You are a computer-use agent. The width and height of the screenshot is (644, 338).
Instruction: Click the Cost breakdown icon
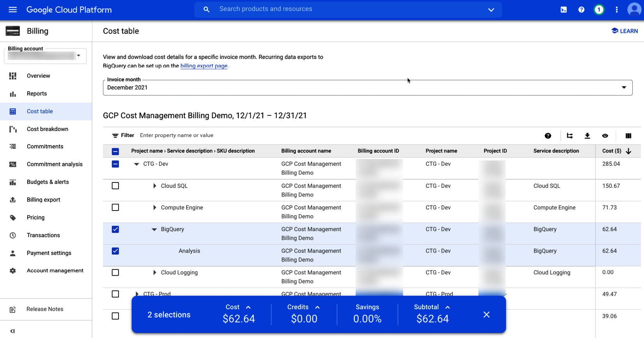(13, 129)
